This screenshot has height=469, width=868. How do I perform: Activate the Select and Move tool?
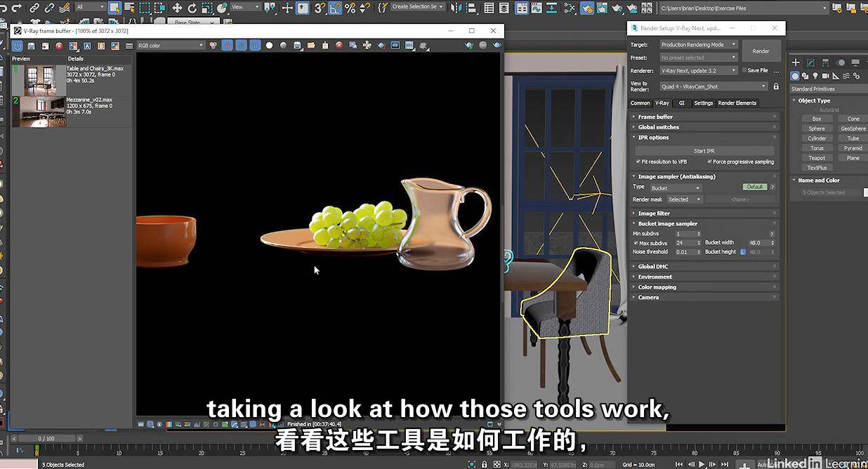coord(177,8)
